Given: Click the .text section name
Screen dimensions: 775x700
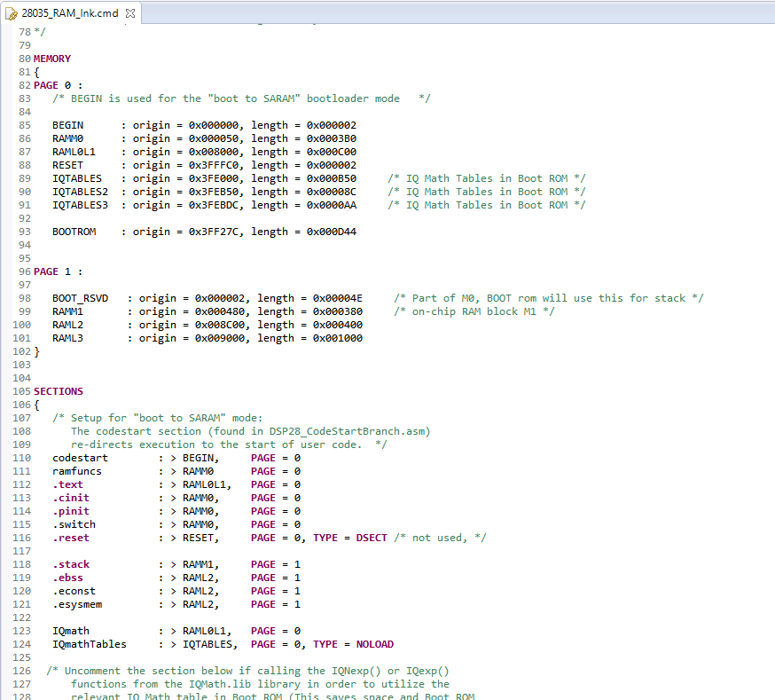Looking at the screenshot, I should (67, 484).
